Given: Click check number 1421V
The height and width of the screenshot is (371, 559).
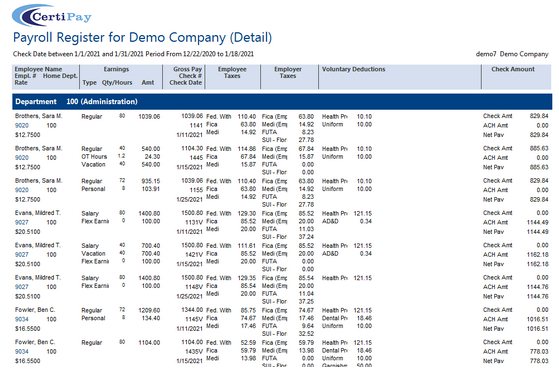Looking at the screenshot, I should coord(194,254).
